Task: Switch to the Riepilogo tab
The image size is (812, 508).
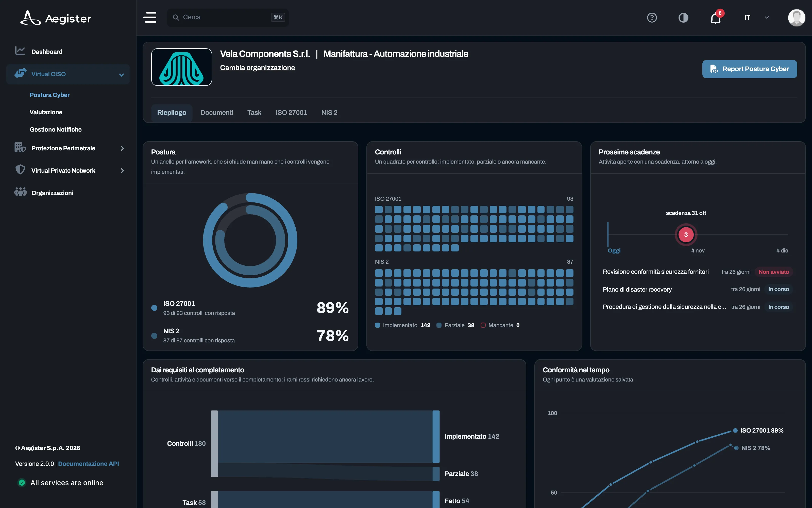Action: coord(172,113)
